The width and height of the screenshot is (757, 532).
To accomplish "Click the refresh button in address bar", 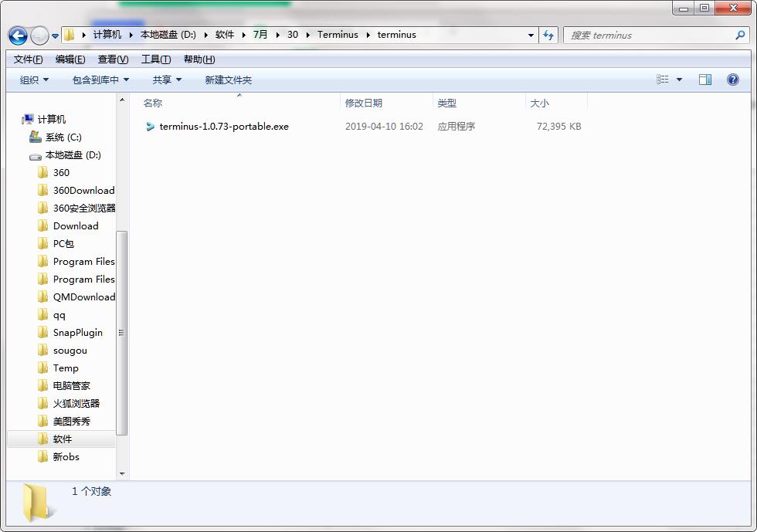I will tap(548, 35).
